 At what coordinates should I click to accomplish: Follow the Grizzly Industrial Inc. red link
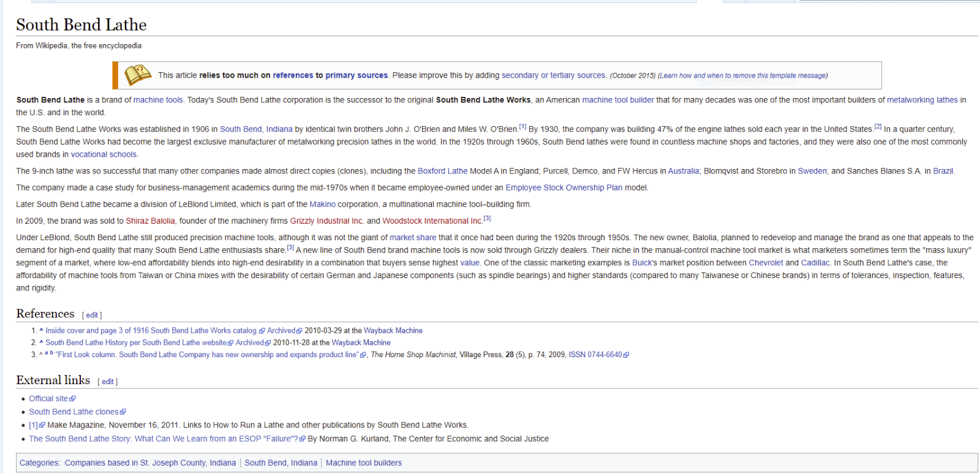coord(326,221)
